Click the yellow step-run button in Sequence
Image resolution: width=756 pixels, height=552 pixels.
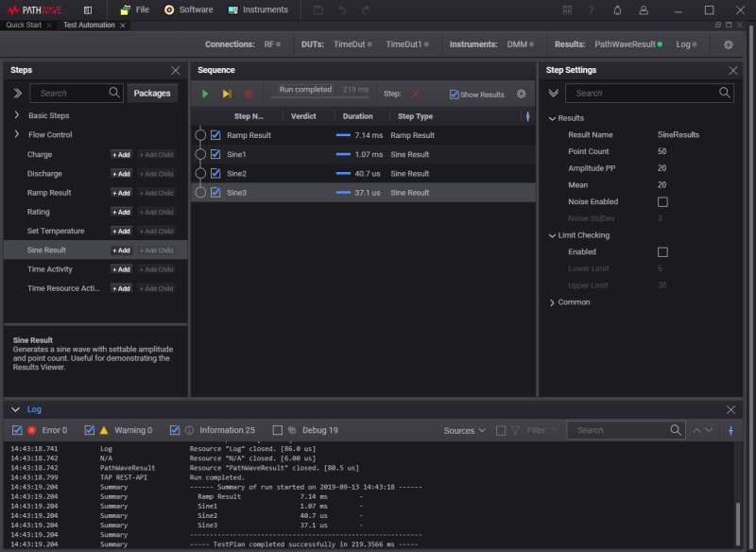point(227,95)
